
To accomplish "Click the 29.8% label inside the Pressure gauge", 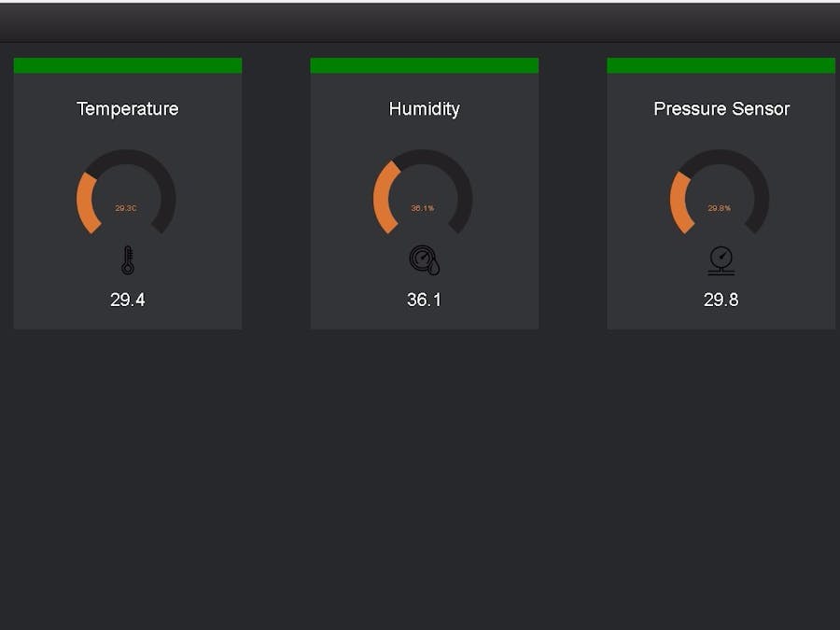I will pos(721,207).
